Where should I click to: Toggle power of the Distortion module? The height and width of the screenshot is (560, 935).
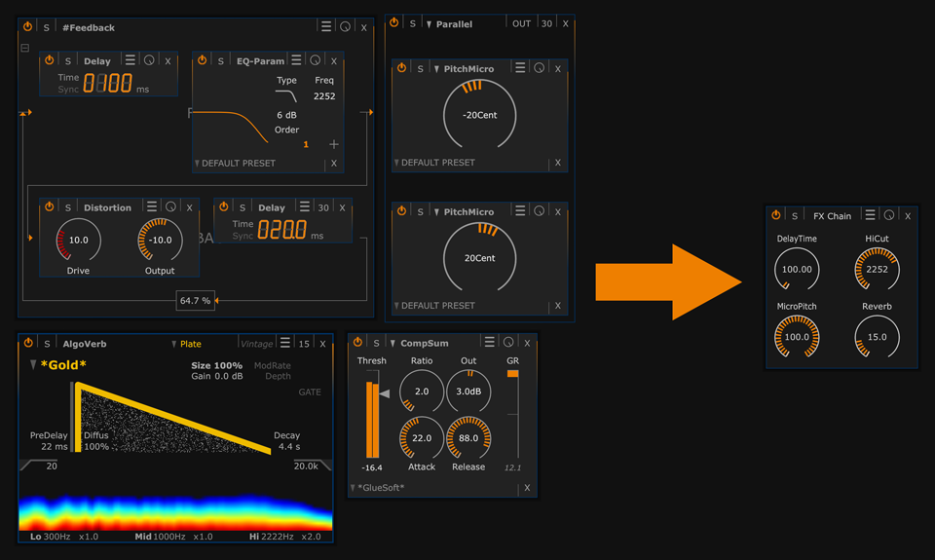pyautogui.click(x=50, y=206)
